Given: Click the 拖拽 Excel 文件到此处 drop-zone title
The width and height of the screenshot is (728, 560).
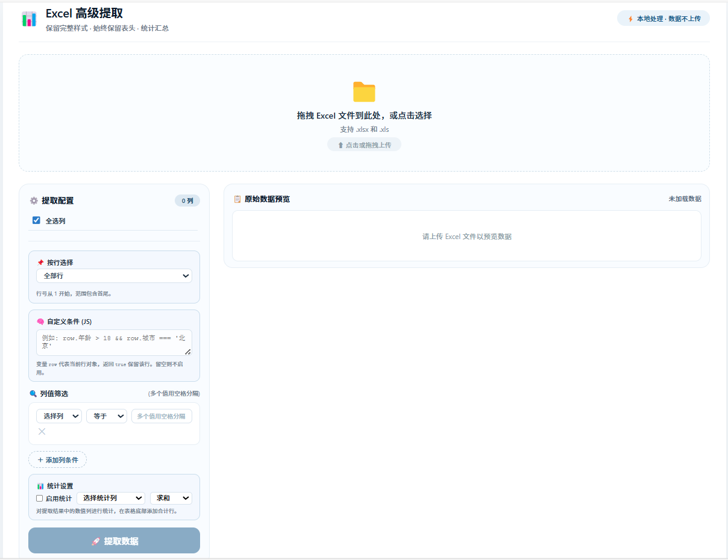Looking at the screenshot, I should [364, 116].
